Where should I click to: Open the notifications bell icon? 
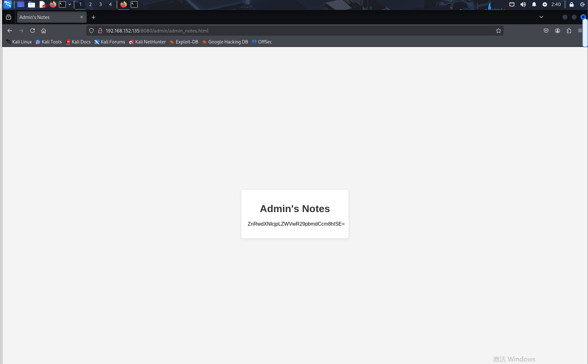coord(534,4)
